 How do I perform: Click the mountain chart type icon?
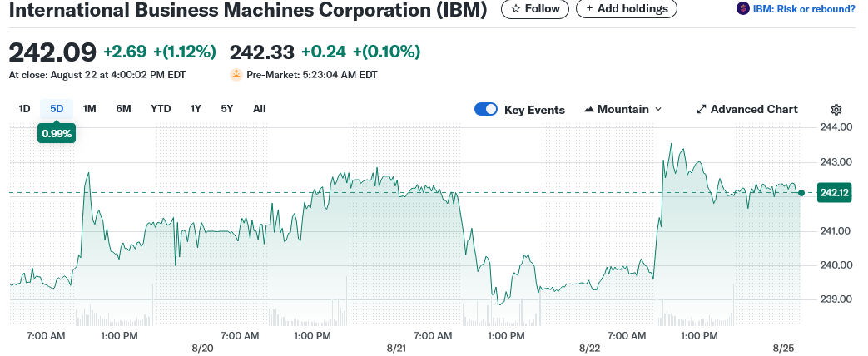click(589, 110)
